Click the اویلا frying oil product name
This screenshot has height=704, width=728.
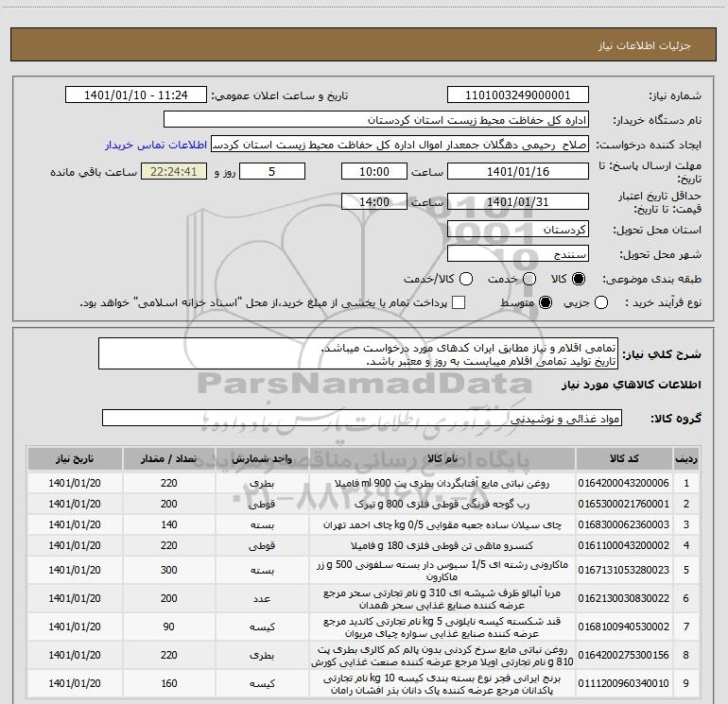(x=442, y=655)
